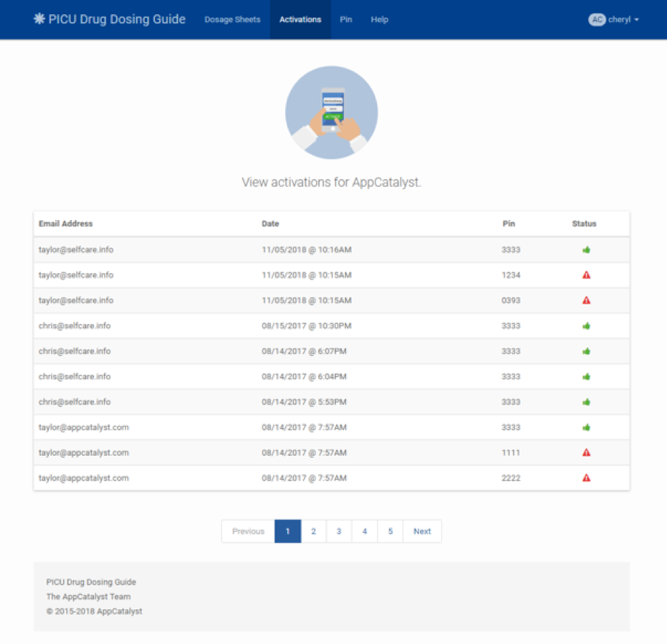
Task: Click the thumbs-up status for PIN 3333 at 10:16AM
Action: coord(586,250)
